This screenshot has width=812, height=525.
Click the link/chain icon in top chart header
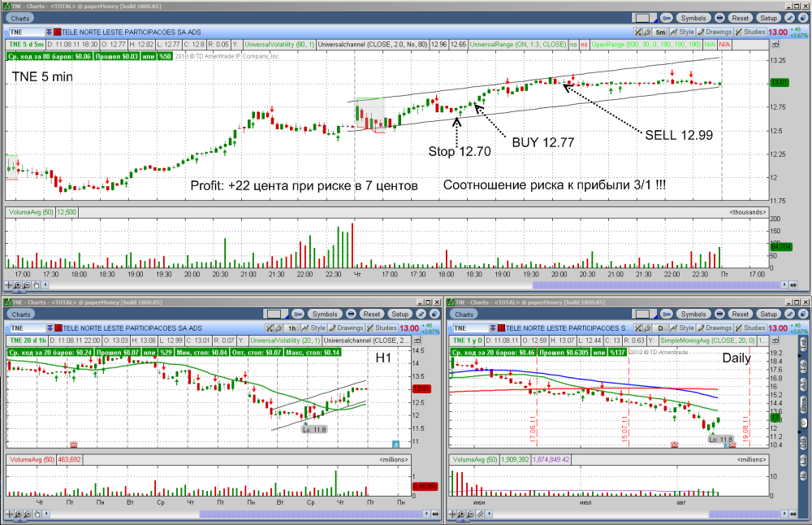(x=667, y=18)
